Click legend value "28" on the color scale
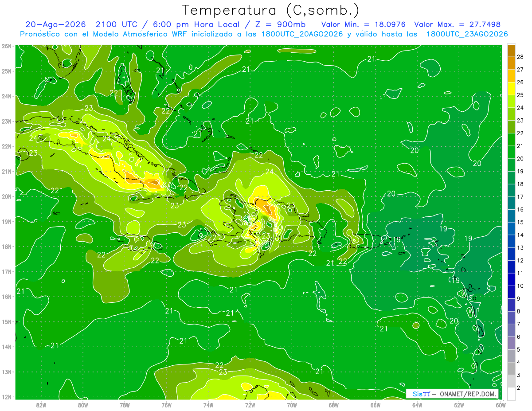 click(x=520, y=57)
